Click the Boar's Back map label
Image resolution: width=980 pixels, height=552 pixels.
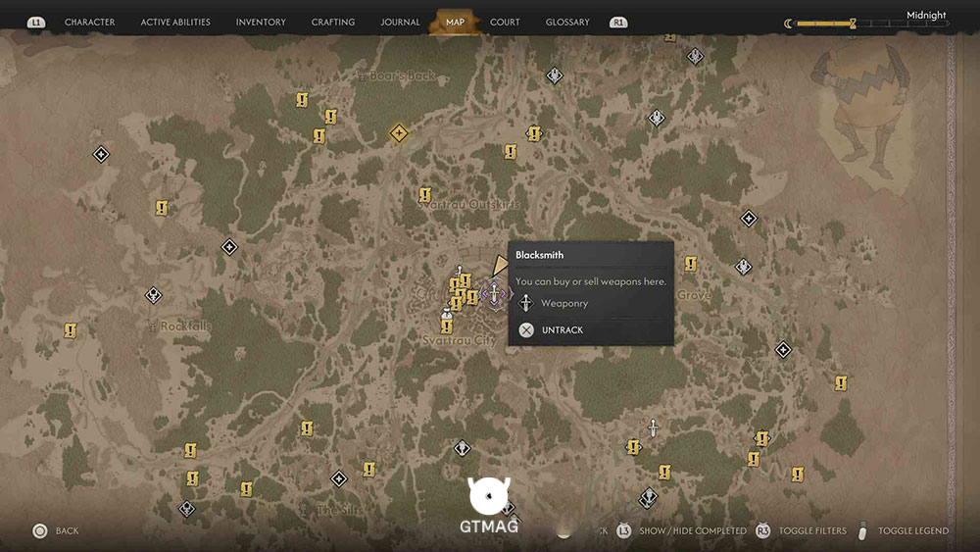(x=403, y=75)
